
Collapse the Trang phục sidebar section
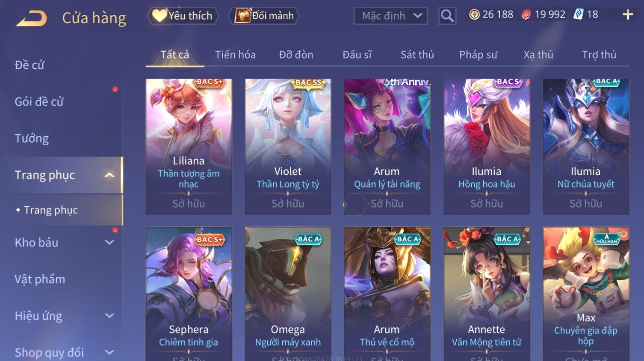[x=109, y=175]
